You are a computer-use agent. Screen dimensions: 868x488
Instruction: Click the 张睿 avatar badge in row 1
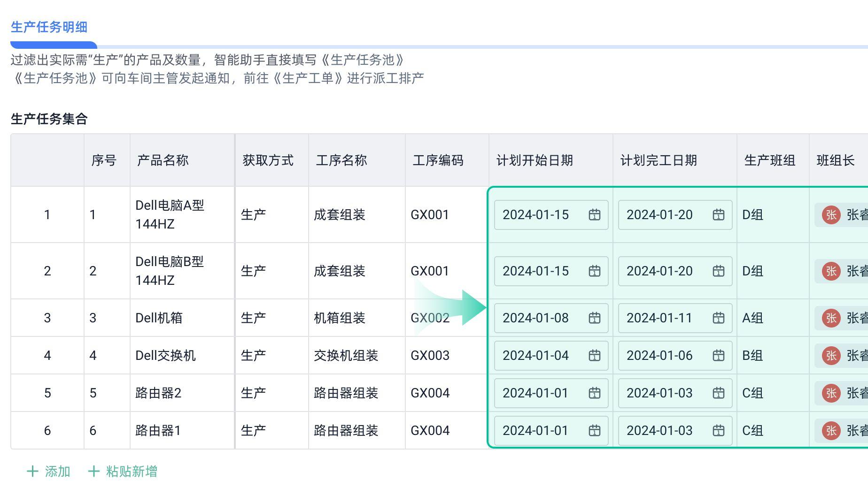831,215
